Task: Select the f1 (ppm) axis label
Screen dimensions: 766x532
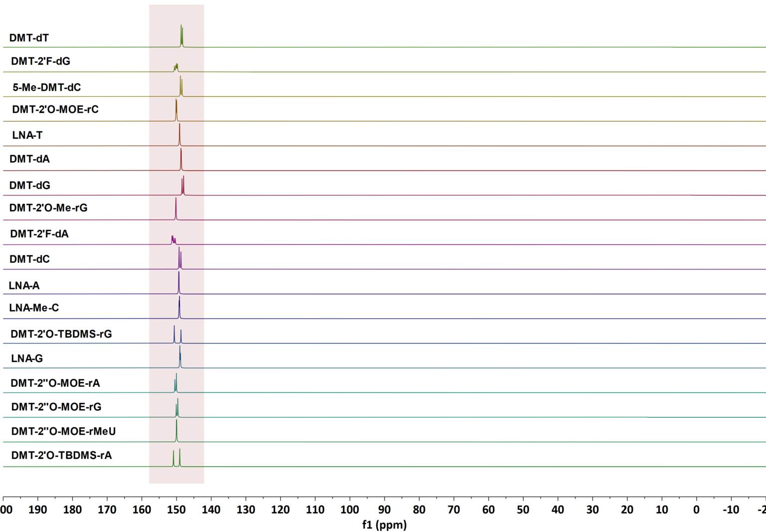Action: pos(384,525)
